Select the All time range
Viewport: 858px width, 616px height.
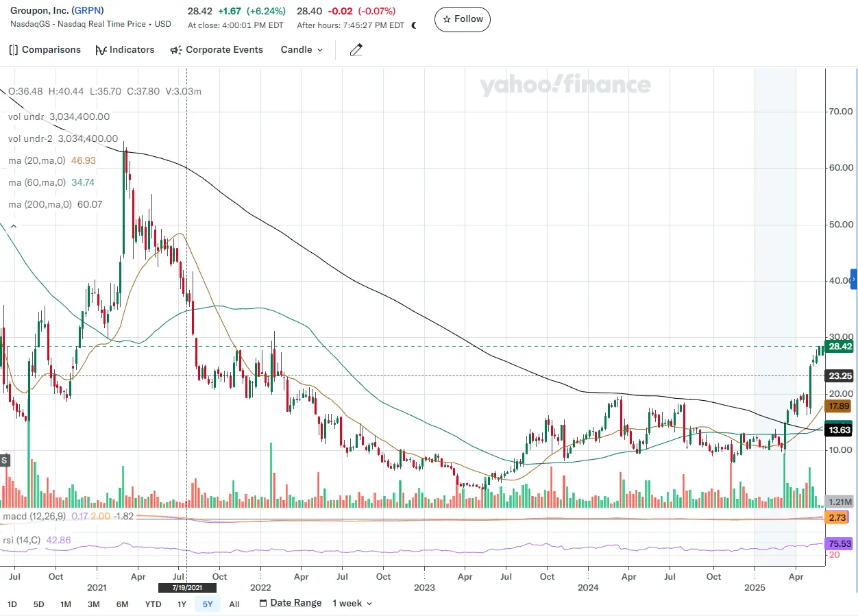[x=234, y=604]
